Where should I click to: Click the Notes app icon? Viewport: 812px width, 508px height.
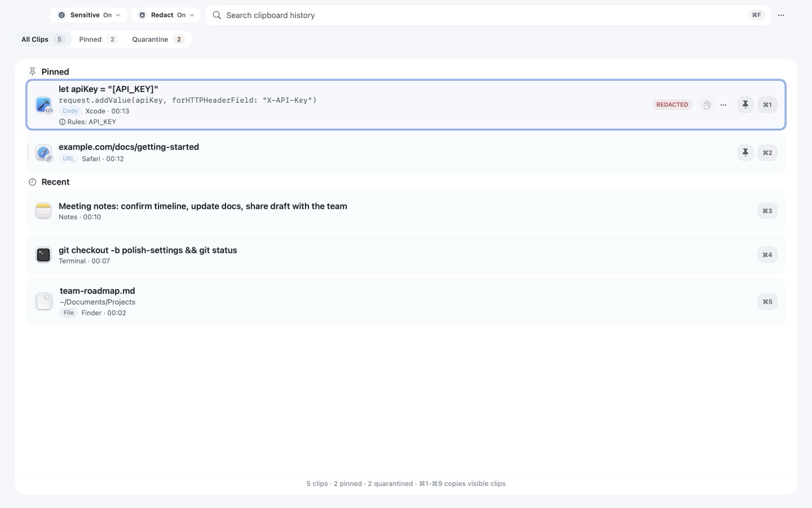(x=43, y=211)
